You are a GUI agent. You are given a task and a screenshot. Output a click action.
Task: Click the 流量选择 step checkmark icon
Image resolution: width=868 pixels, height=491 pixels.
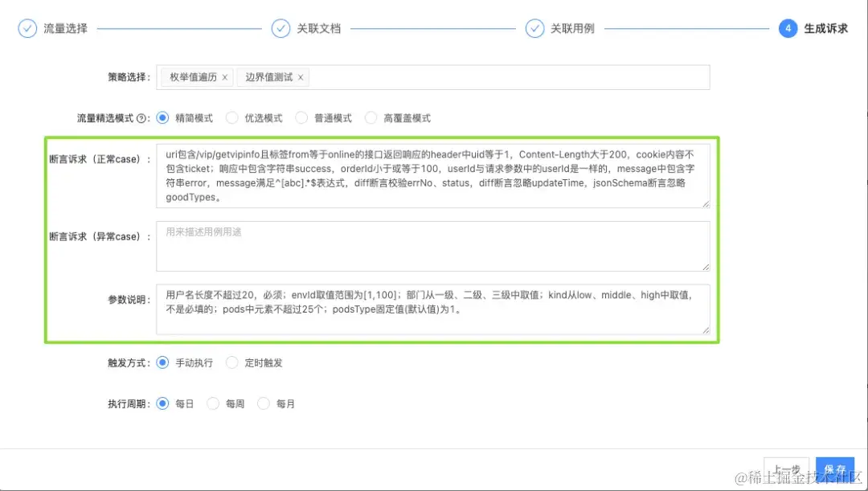click(27, 28)
